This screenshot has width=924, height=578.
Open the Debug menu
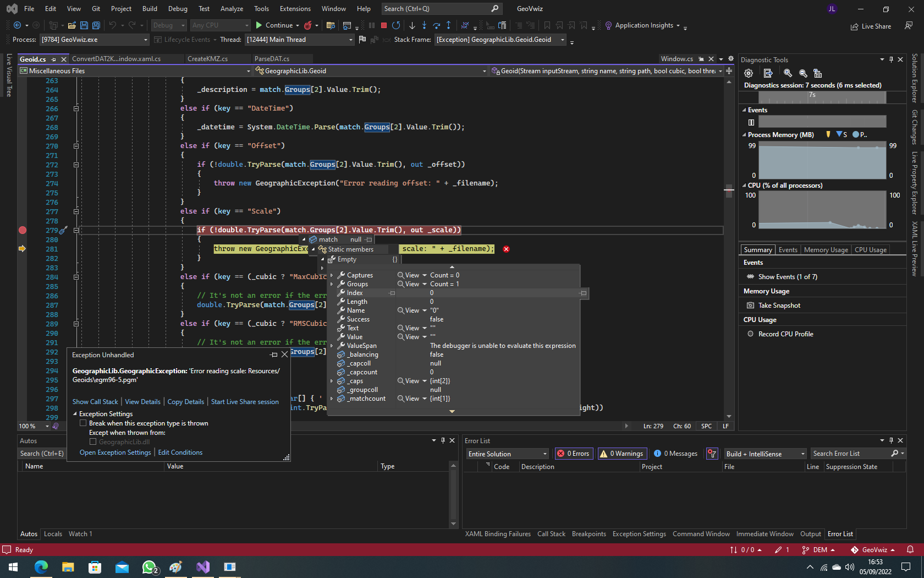pyautogui.click(x=178, y=9)
